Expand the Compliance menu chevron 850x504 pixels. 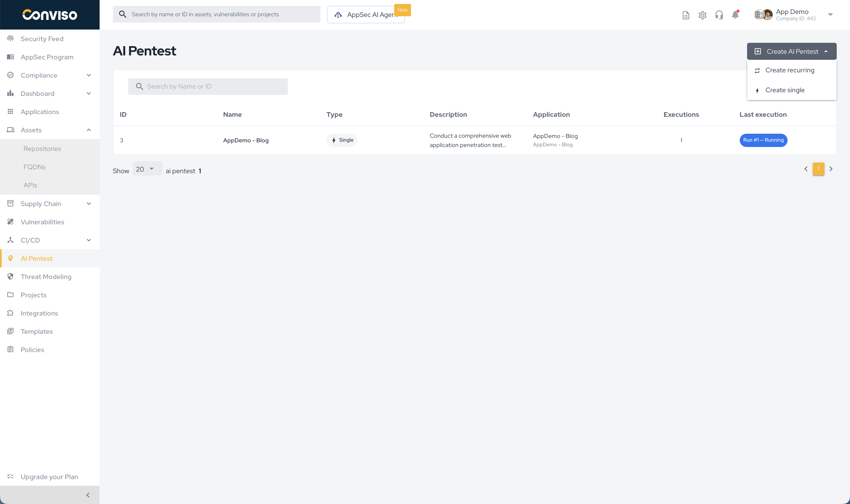point(89,75)
